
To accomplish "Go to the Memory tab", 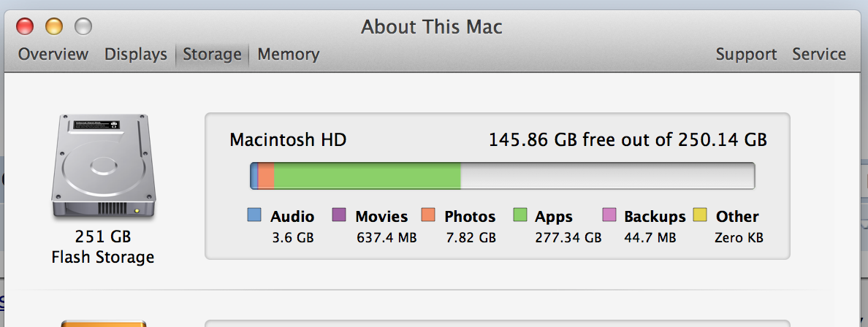I will 289,54.
